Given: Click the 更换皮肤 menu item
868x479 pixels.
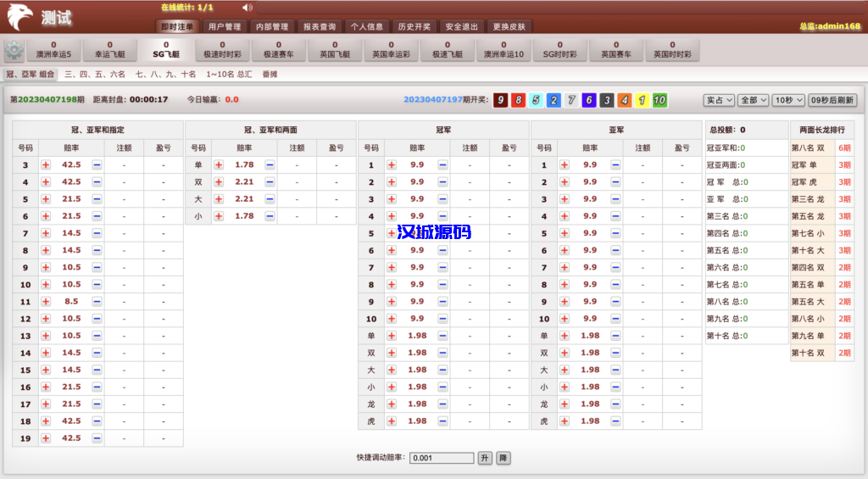Looking at the screenshot, I should 509,26.
